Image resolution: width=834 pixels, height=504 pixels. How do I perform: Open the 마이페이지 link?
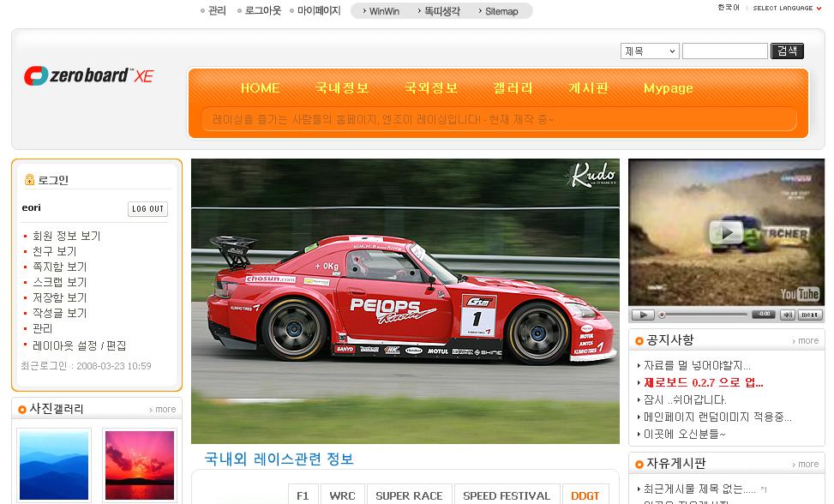pos(319,10)
